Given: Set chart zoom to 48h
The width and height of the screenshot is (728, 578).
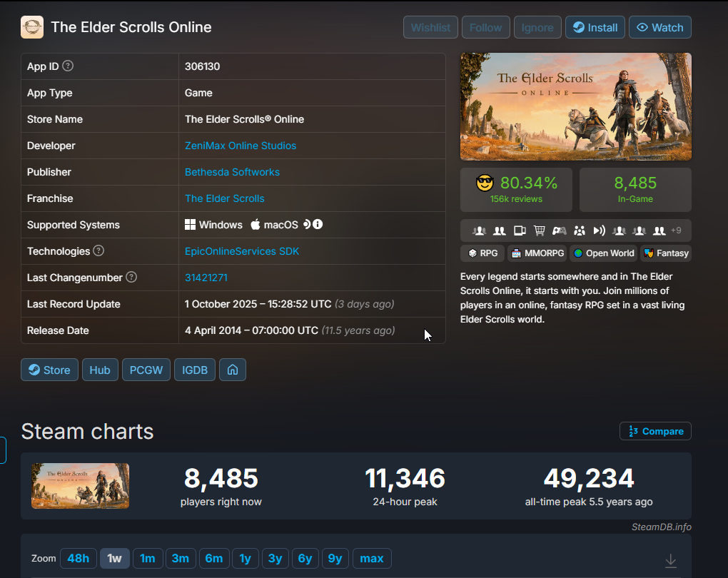Looking at the screenshot, I should [78, 558].
